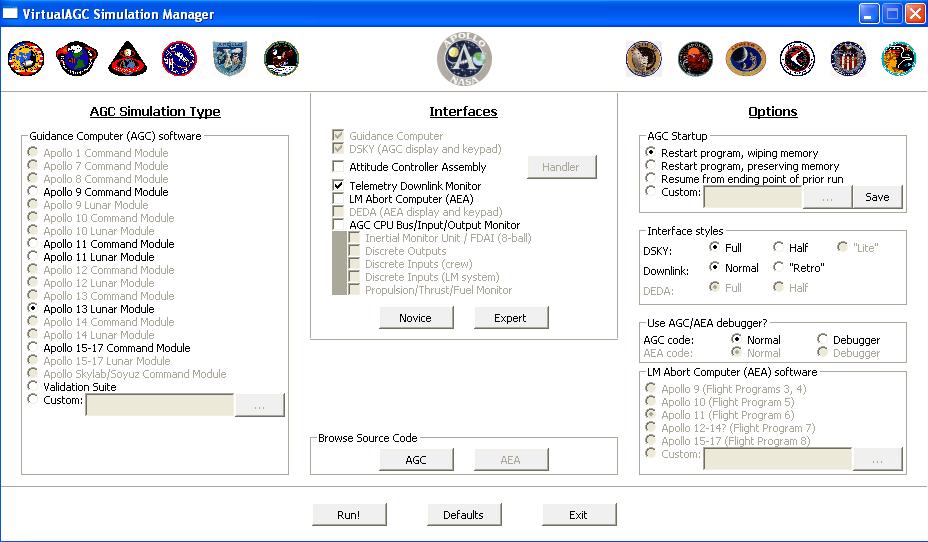
Task: Click the Apollo 1 mission patch icon
Action: pyautogui.click(x=26, y=59)
